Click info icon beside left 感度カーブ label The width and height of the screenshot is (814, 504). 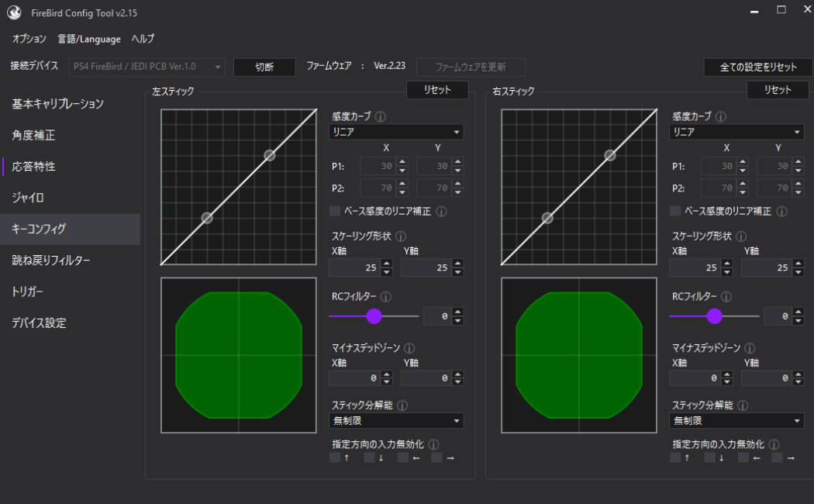click(x=381, y=117)
